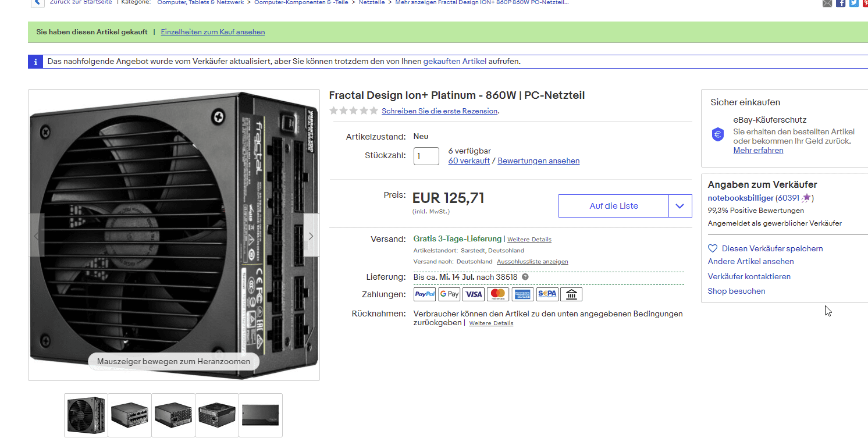
Task: Select the second product thumbnail
Action: click(x=130, y=415)
